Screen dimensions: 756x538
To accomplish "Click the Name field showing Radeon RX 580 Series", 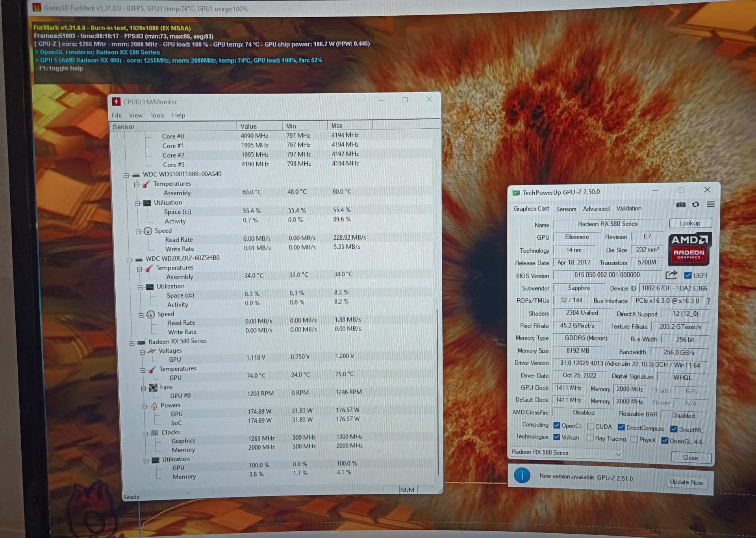I will (x=608, y=224).
